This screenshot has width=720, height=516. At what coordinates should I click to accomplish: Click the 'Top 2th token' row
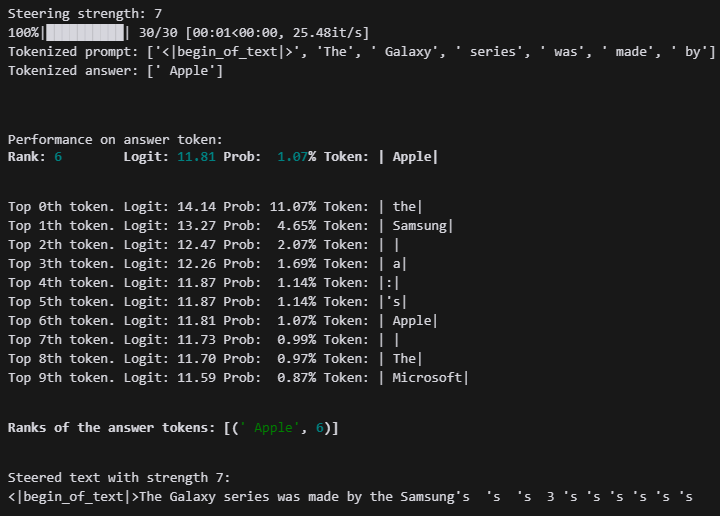point(203,245)
